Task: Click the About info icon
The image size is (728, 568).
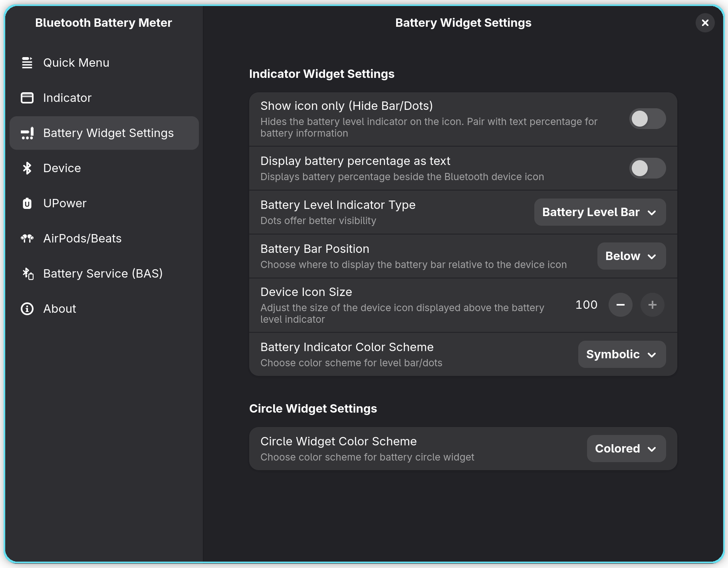Action: (x=27, y=309)
